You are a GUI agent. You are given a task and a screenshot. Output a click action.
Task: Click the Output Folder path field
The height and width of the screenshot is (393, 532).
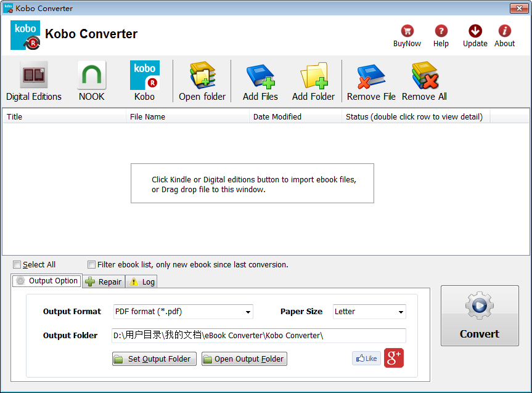(x=259, y=335)
